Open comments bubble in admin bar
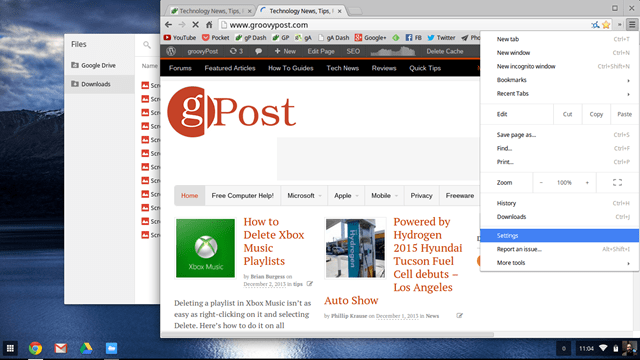 pyautogui.click(x=258, y=51)
